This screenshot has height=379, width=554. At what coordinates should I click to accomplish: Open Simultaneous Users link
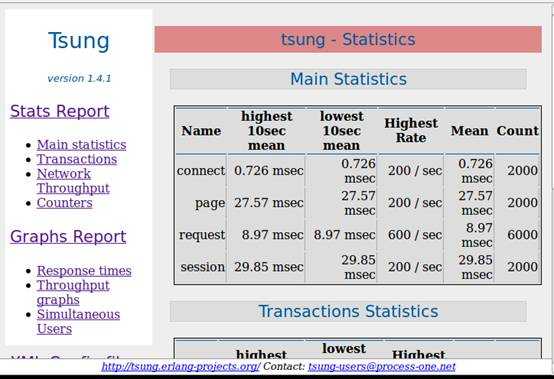pyautogui.click(x=78, y=321)
